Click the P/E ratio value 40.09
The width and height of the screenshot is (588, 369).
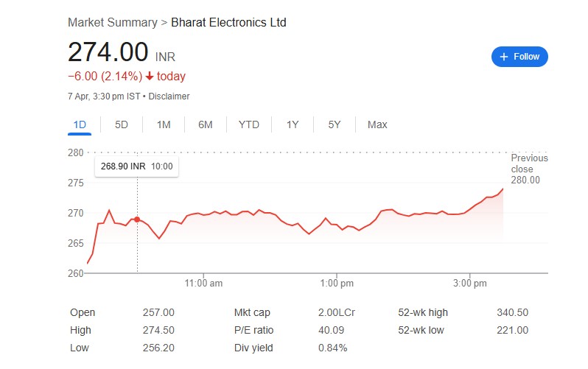[332, 330]
